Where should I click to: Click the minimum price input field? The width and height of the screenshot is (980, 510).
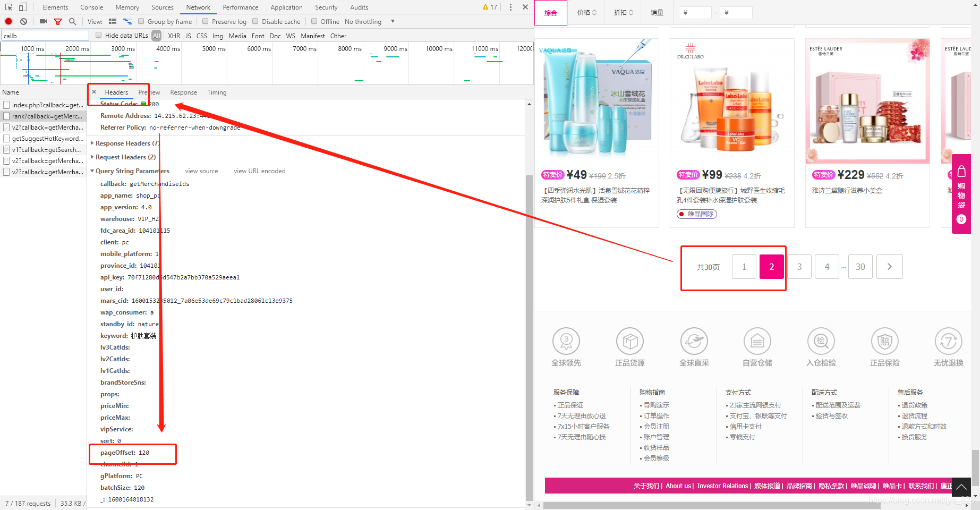[x=695, y=12]
